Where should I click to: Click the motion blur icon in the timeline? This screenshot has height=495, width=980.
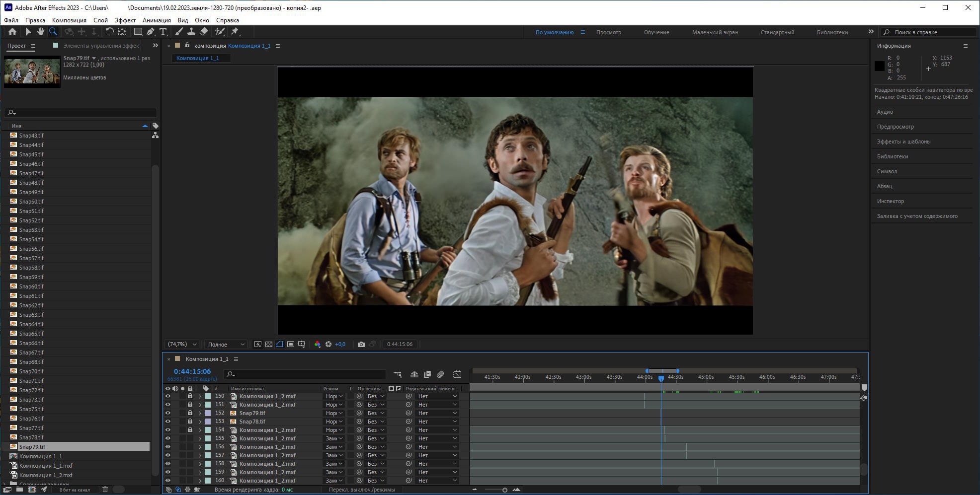click(440, 374)
